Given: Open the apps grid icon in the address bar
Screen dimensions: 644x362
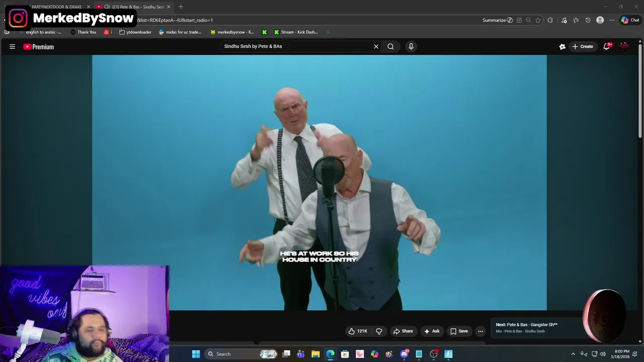Looking at the screenshot, I should [519, 20].
